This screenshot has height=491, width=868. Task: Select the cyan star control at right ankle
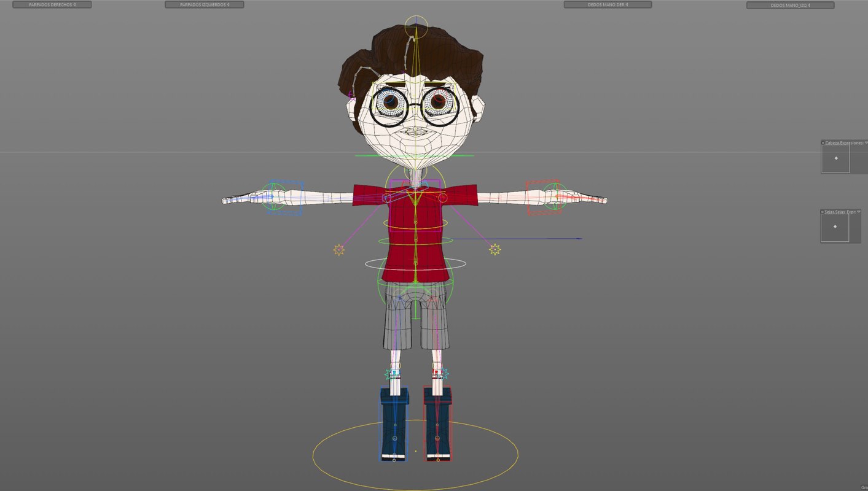(x=445, y=373)
